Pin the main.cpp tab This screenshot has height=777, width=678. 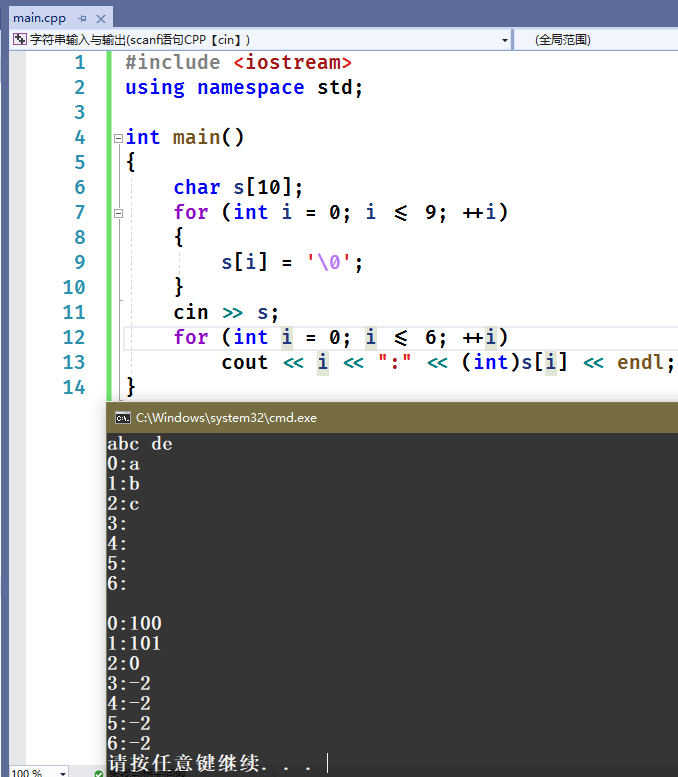pos(82,19)
